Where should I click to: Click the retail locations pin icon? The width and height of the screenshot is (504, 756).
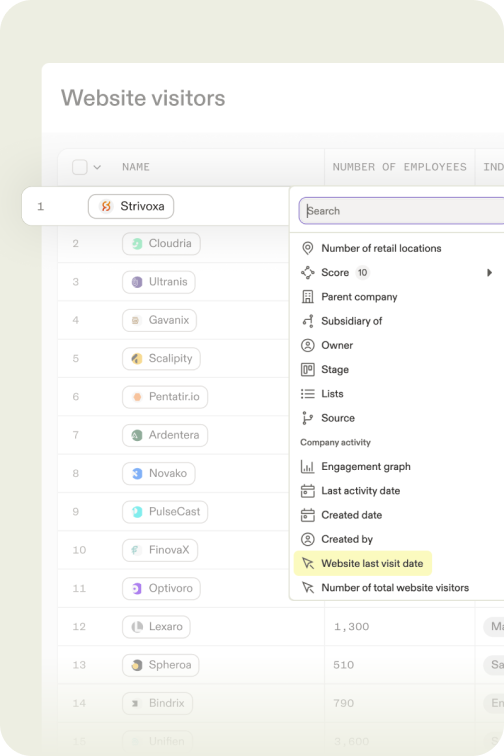[x=307, y=248]
